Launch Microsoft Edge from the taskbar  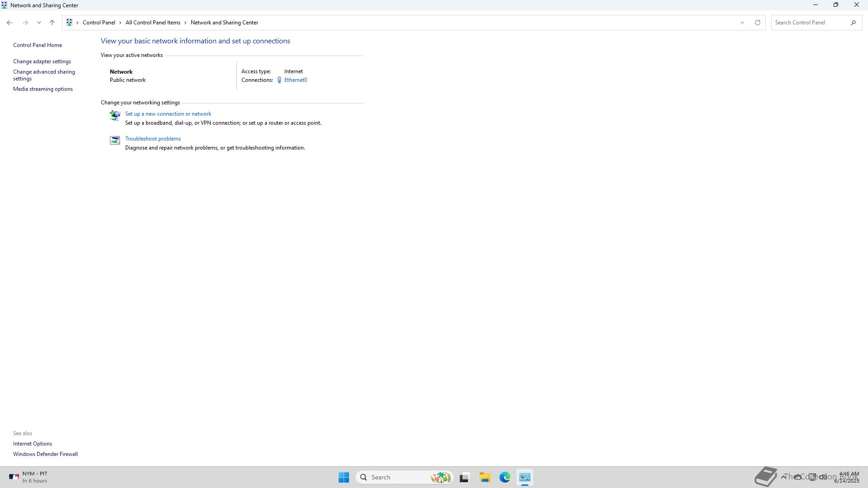coord(505,477)
